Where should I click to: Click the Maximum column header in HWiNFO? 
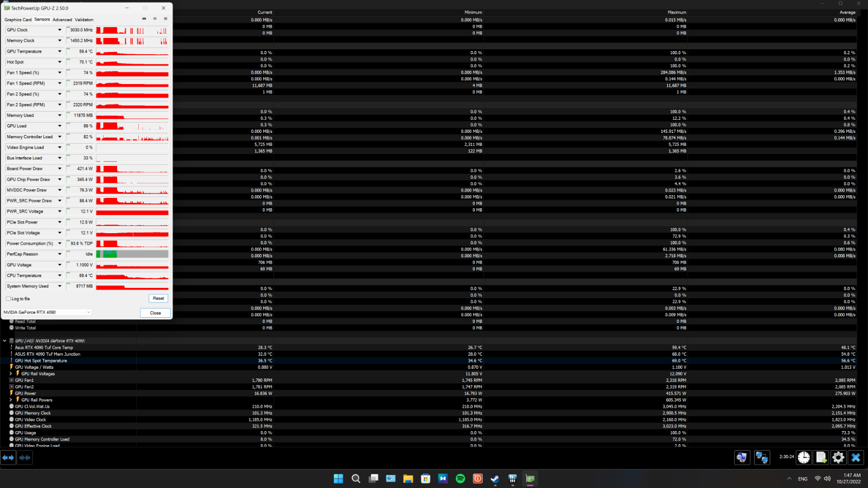pyautogui.click(x=677, y=12)
